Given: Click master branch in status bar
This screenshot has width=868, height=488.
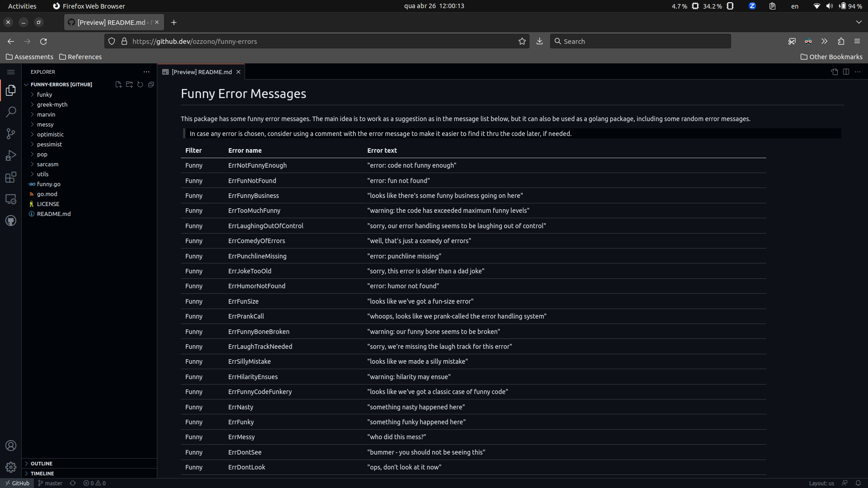Looking at the screenshot, I should coord(50,483).
